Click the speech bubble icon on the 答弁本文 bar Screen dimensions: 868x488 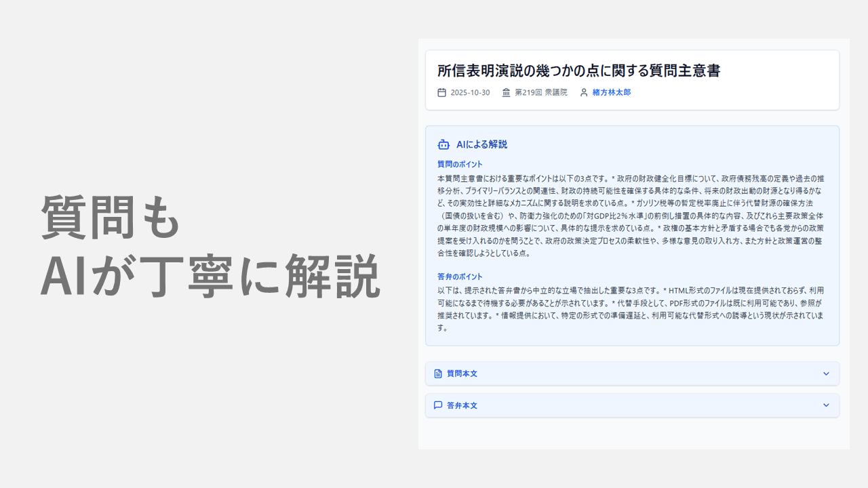(x=437, y=405)
